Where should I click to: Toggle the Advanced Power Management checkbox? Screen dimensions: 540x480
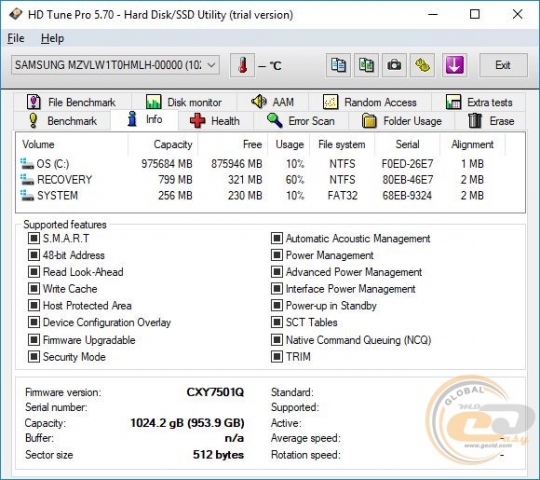click(x=277, y=272)
